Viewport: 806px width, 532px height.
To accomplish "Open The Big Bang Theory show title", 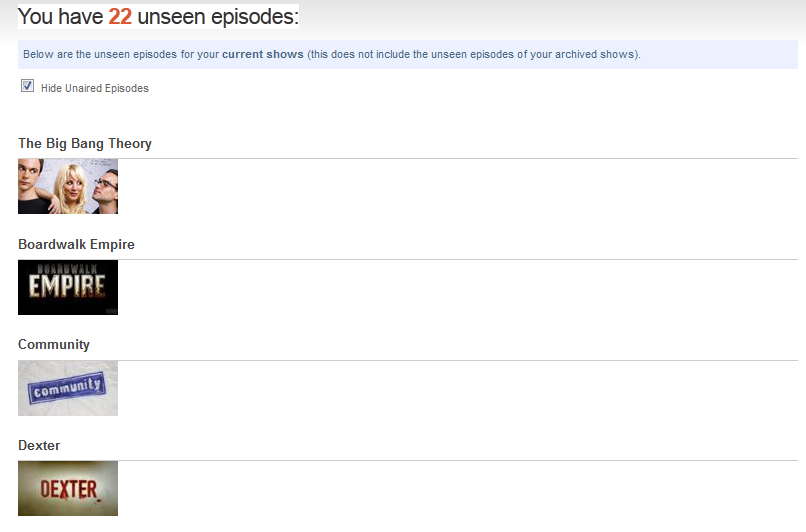I will pyautogui.click(x=85, y=143).
